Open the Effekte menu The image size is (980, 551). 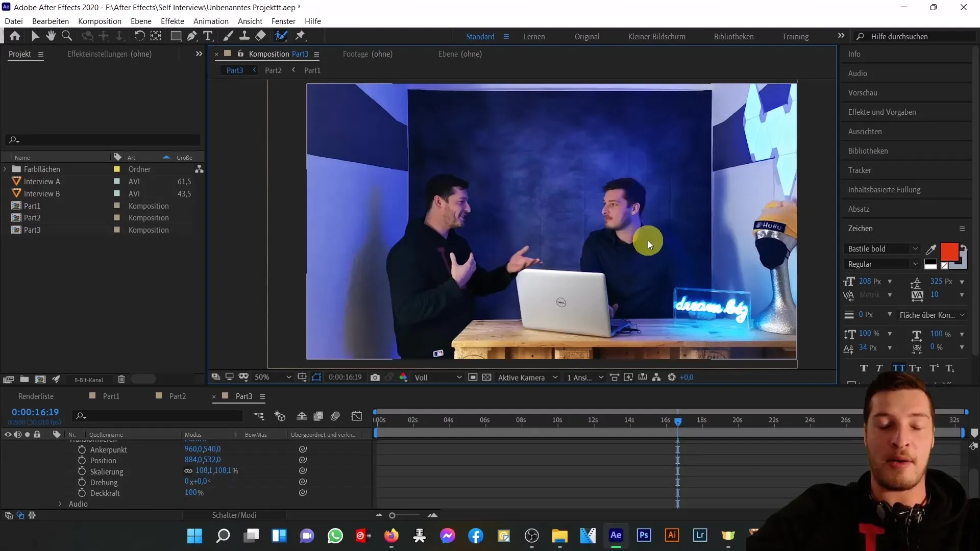click(173, 21)
